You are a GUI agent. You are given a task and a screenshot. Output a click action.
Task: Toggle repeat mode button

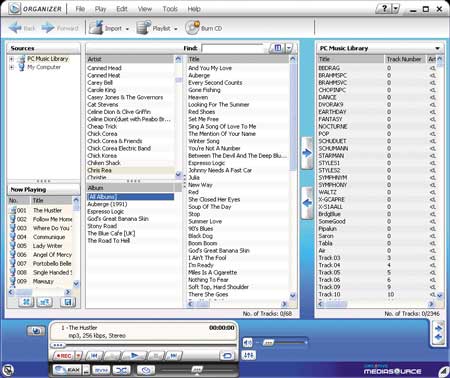pos(227,356)
